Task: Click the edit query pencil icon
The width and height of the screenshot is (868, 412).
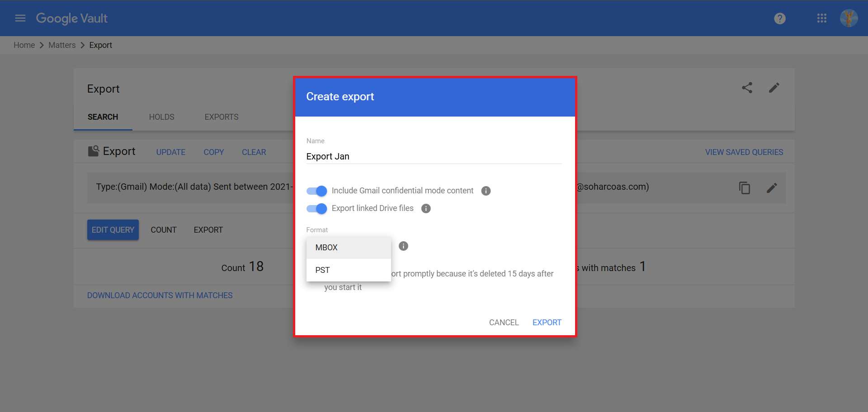Action: coord(772,187)
